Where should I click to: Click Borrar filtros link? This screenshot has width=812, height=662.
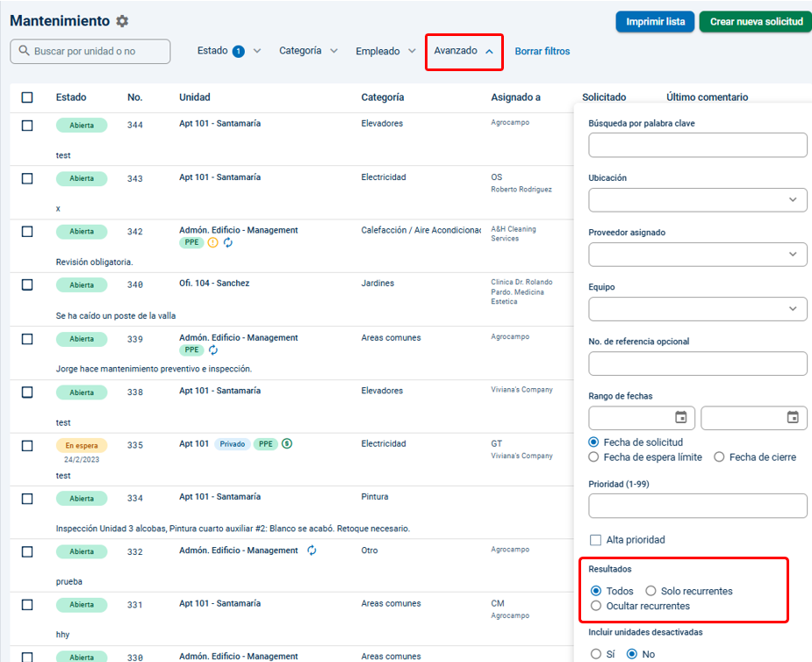pos(543,51)
